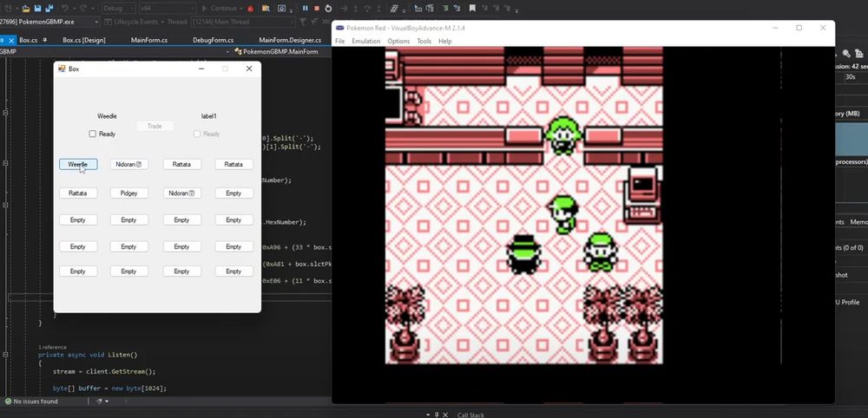The height and width of the screenshot is (418, 868).
Task: Click the Pokemon Red game screen
Action: click(523, 206)
